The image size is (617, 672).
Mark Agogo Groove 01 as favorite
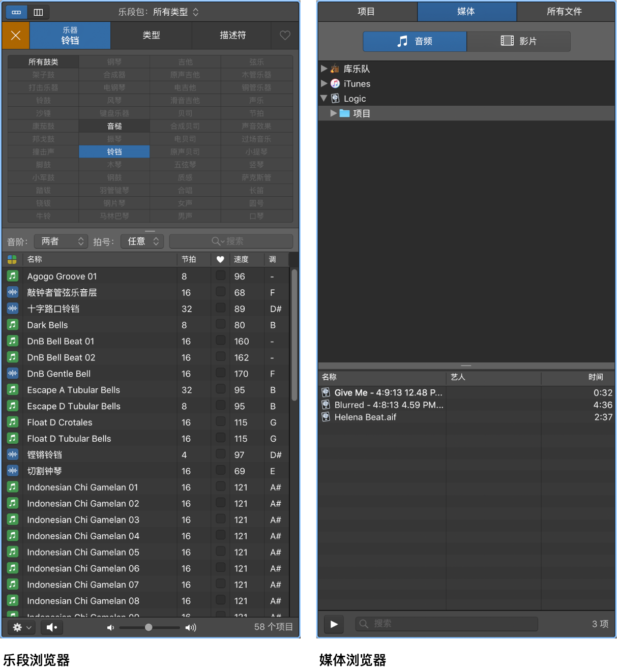pos(220,276)
